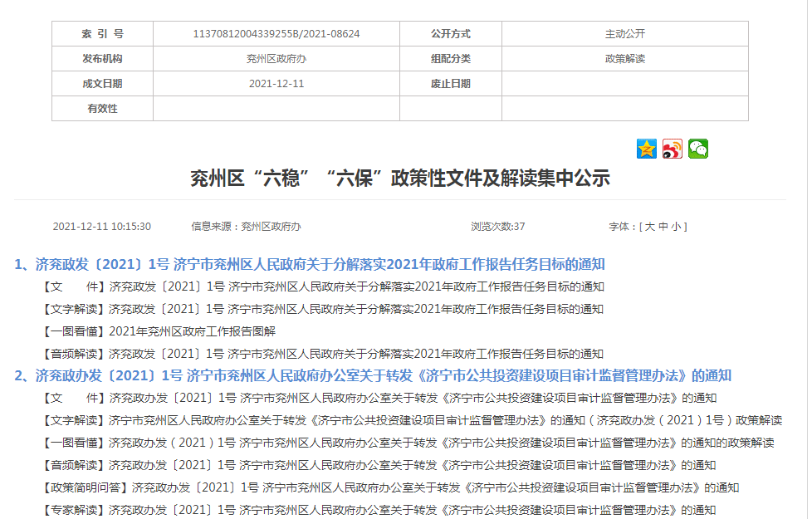
Task: Click the index number 11370812004339255B/2021-08624
Action: click(x=276, y=34)
